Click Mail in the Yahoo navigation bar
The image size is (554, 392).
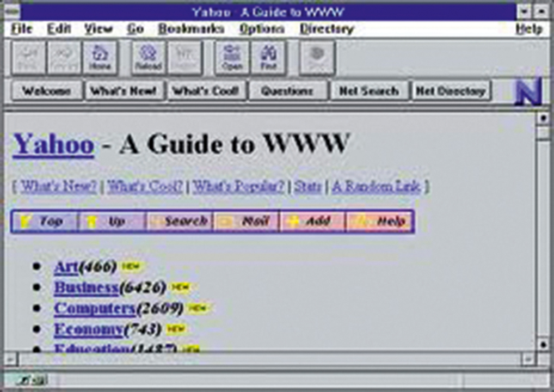coord(247,222)
